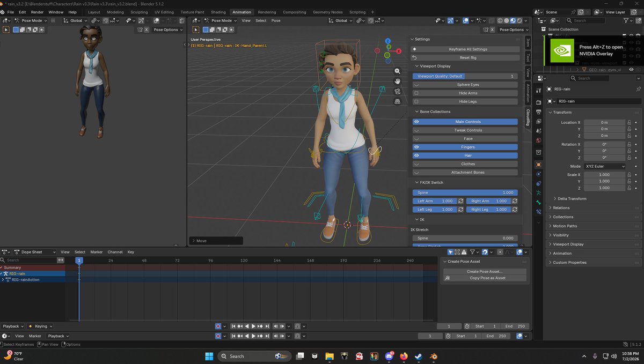Image resolution: width=644 pixels, height=364 pixels.
Task: Click the stopwatch icon in the Keying playback row
Action: pos(467,326)
